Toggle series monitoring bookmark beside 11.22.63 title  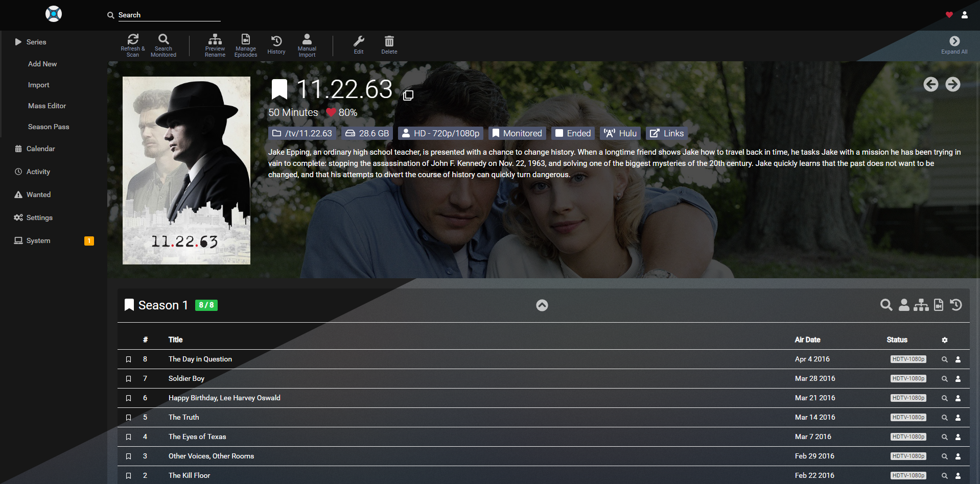click(x=279, y=89)
